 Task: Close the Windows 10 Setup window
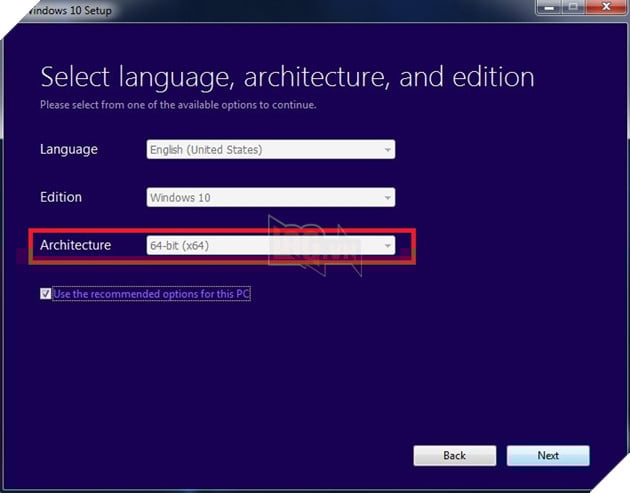point(606,7)
